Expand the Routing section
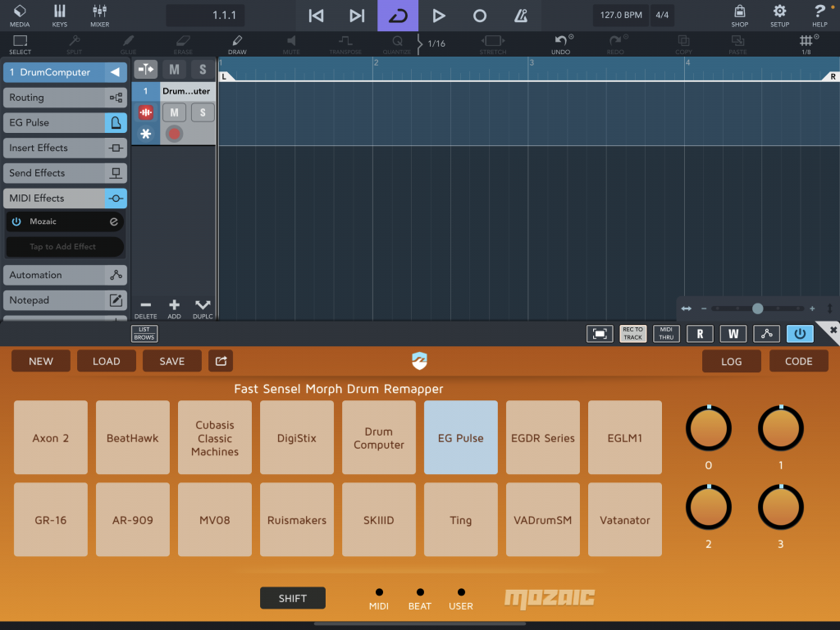 [65, 98]
